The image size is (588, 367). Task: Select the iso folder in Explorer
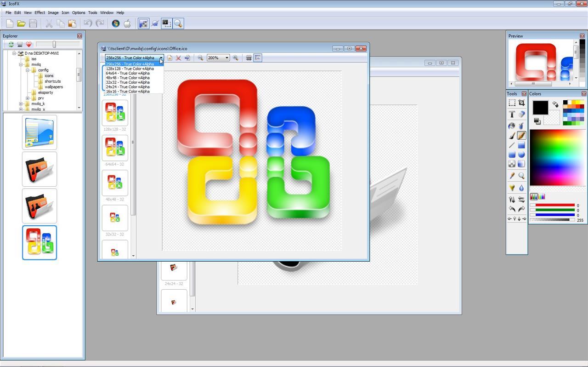pos(34,59)
